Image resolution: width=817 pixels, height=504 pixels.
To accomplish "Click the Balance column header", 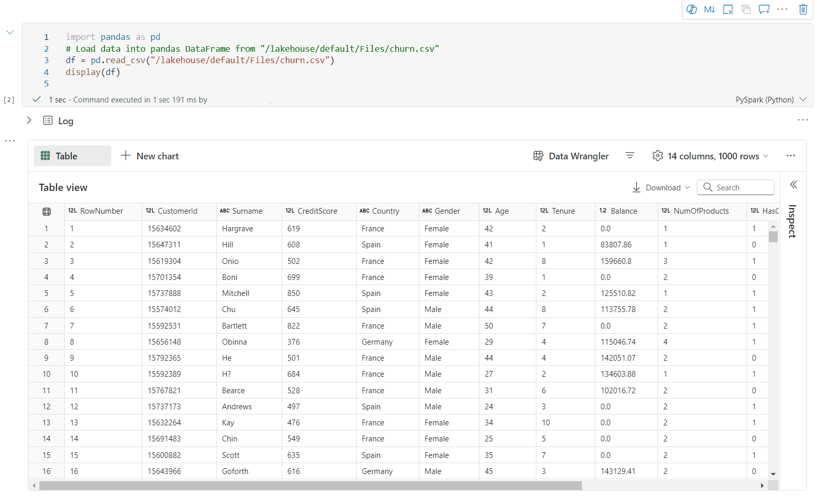I will [x=626, y=211].
